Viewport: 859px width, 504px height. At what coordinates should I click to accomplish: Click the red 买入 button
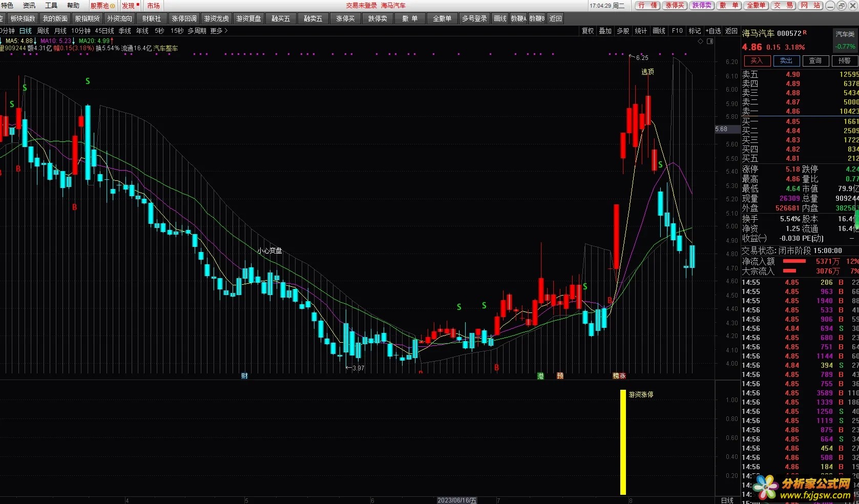(x=757, y=60)
